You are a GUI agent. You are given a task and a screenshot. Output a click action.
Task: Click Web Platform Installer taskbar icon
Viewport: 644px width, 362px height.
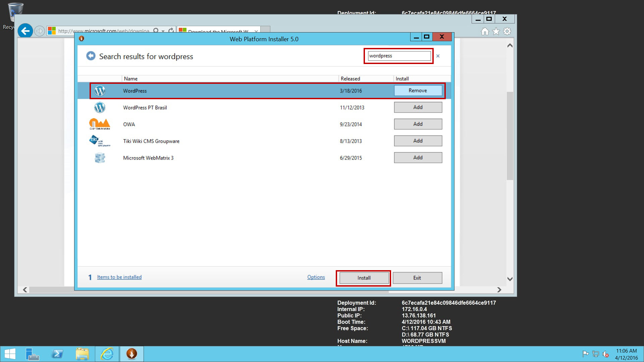[x=132, y=354]
